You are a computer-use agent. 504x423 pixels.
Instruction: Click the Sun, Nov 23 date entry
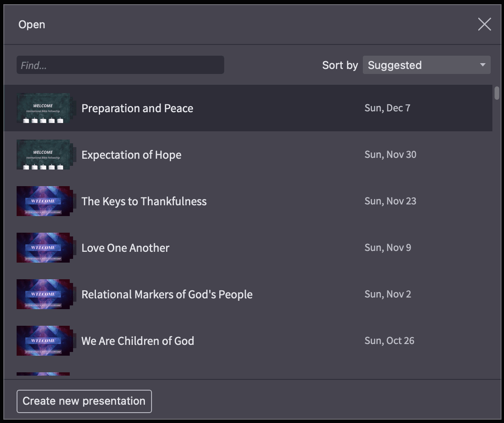[390, 201]
